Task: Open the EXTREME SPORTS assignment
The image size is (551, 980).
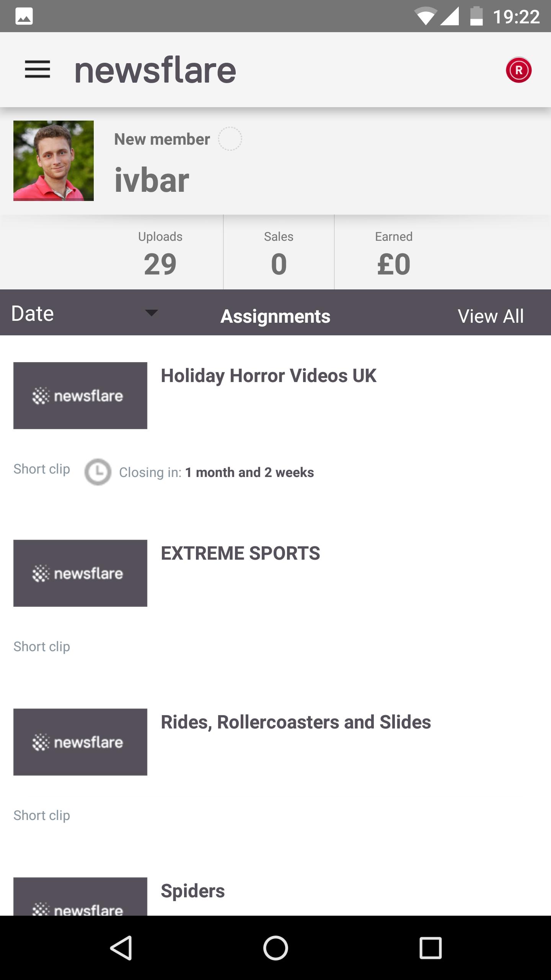Action: (240, 553)
